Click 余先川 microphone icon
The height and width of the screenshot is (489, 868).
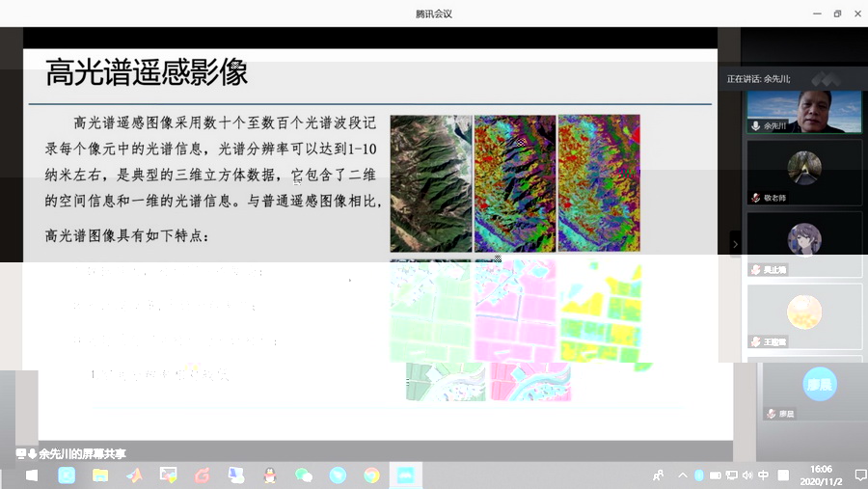755,126
